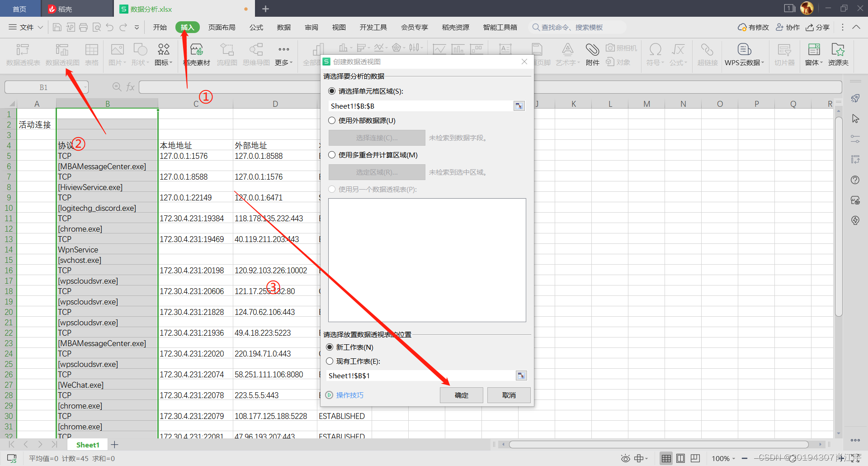Switch to the 数据 ribbon tab
The image size is (868, 466).
tap(284, 27)
